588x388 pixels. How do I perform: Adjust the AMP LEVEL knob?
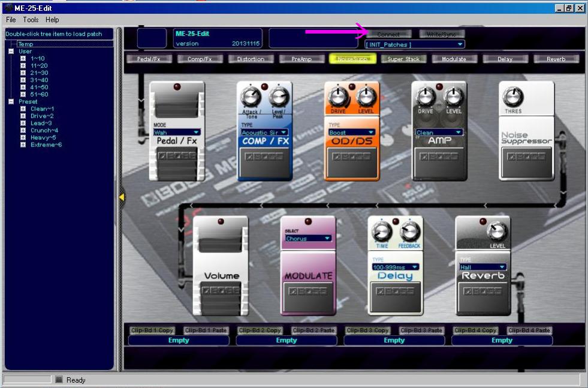453,97
